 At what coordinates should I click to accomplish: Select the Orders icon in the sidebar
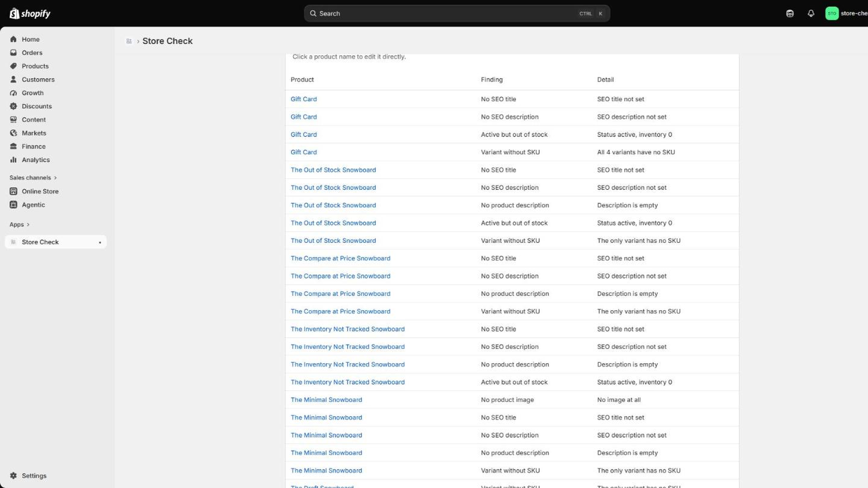[x=14, y=53]
